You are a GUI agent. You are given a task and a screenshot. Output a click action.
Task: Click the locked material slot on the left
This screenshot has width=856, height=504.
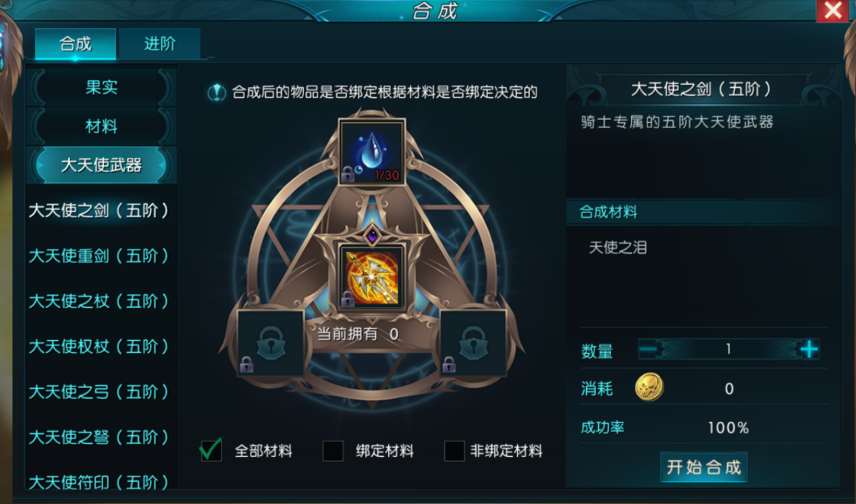click(x=271, y=343)
